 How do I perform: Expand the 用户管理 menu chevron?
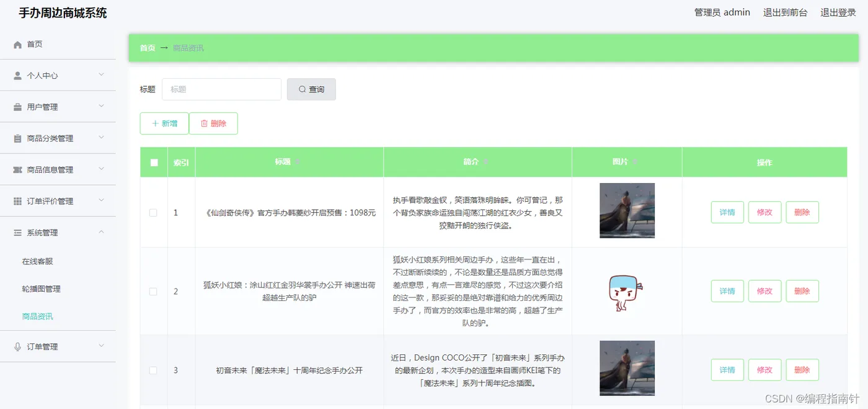coord(102,107)
